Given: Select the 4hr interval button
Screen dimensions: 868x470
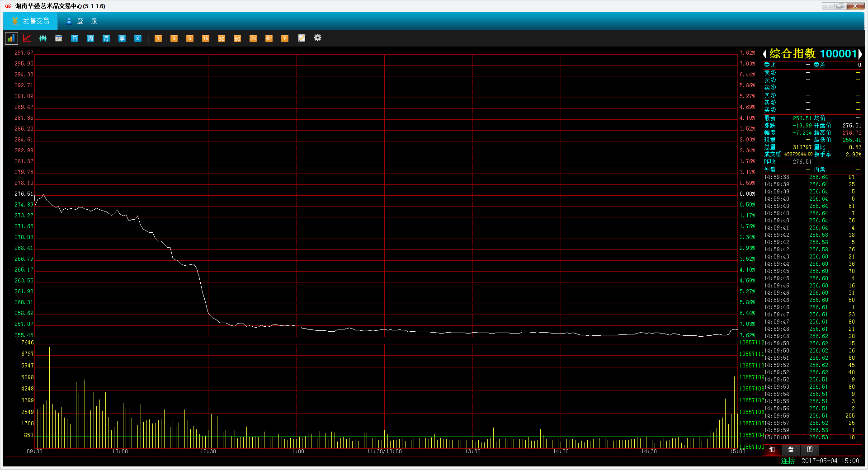Looking at the screenshot, I should pyautogui.click(x=269, y=38).
